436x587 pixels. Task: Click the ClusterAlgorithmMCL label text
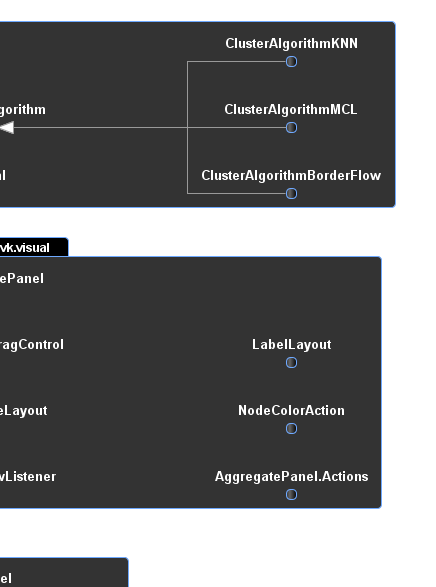291,110
